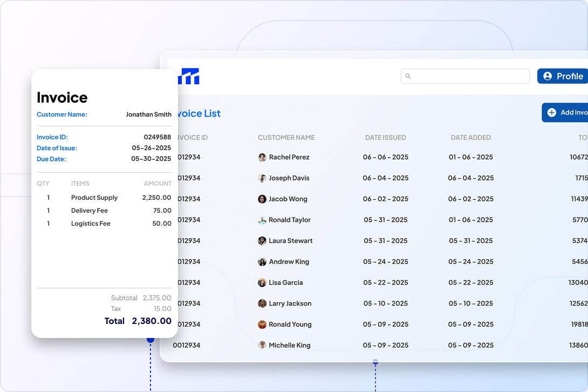Click Delivery Fee amount 75.00
The width and height of the screenshot is (588, 392).
click(162, 211)
